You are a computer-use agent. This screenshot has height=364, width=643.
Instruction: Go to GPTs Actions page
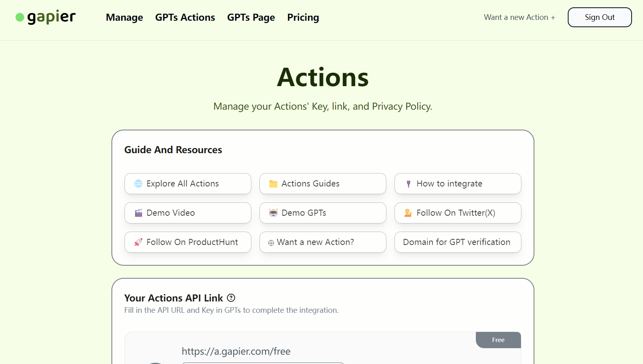[x=185, y=17]
